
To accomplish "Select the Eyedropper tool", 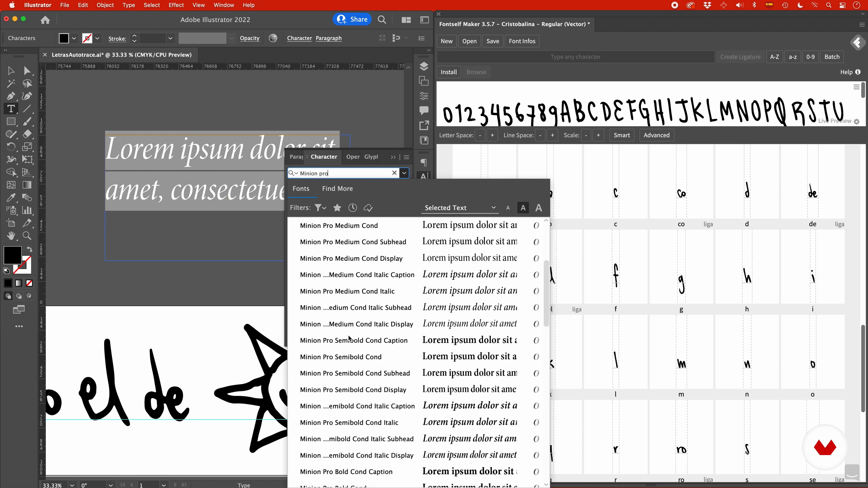I will pos(11,198).
